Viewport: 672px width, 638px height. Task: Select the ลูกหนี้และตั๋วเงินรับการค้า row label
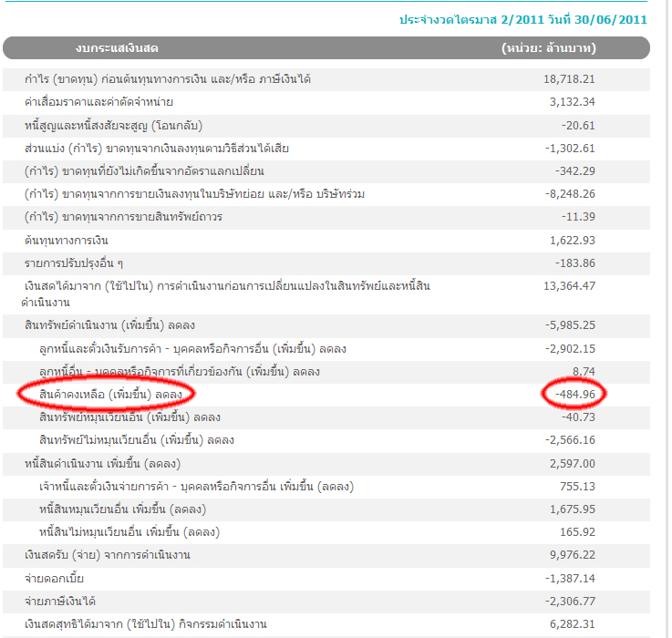click(x=192, y=349)
